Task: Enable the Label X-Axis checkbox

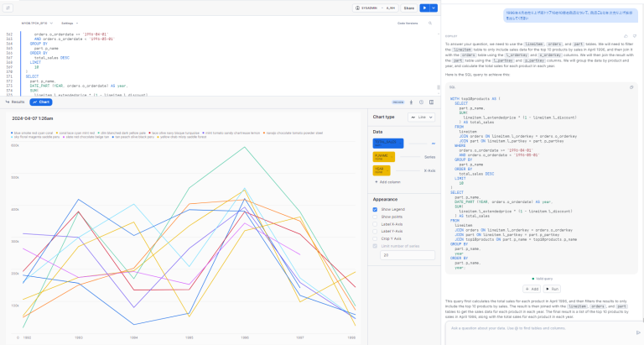Action: click(376, 223)
